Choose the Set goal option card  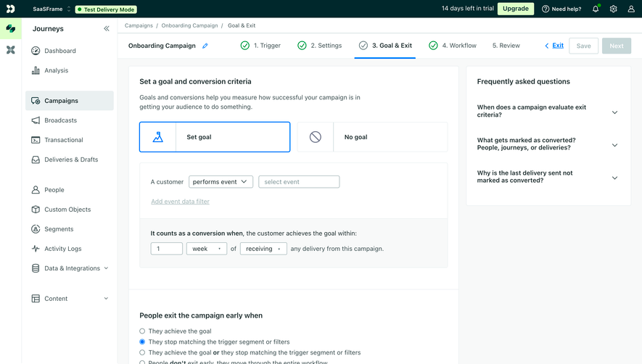pyautogui.click(x=215, y=137)
